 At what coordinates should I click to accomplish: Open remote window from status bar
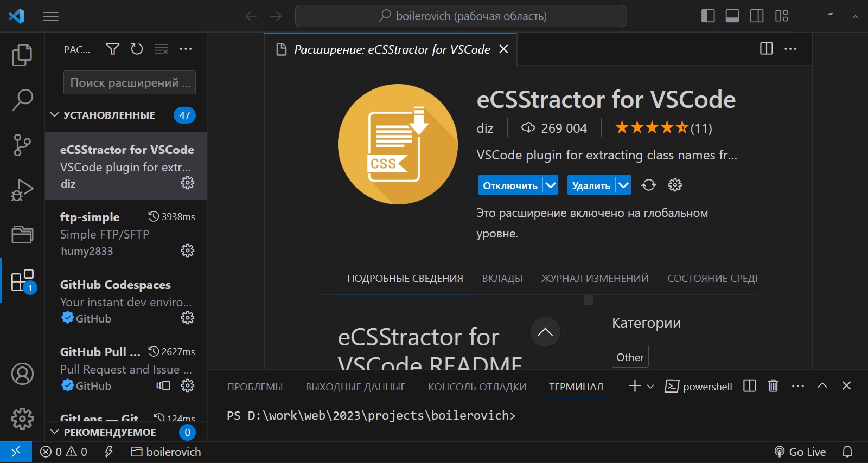16,452
